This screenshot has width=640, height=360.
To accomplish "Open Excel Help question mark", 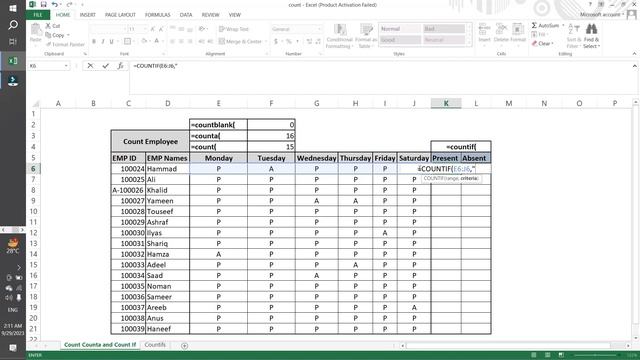I will 590,4.
